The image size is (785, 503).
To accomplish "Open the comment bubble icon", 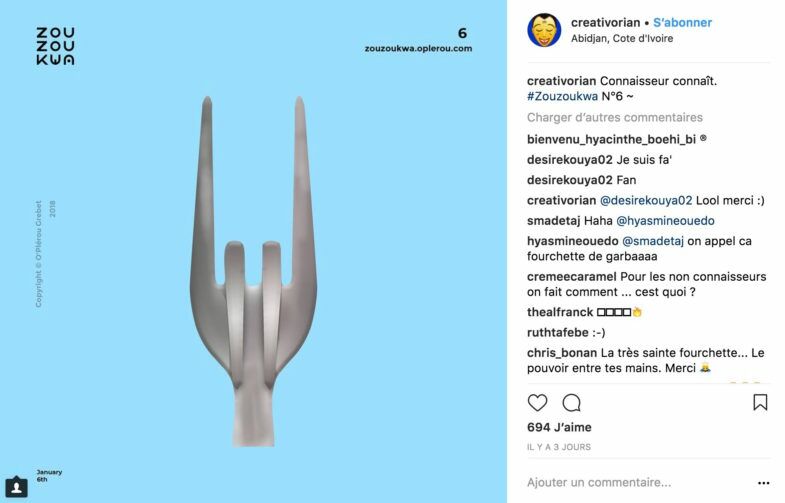I will click(571, 402).
